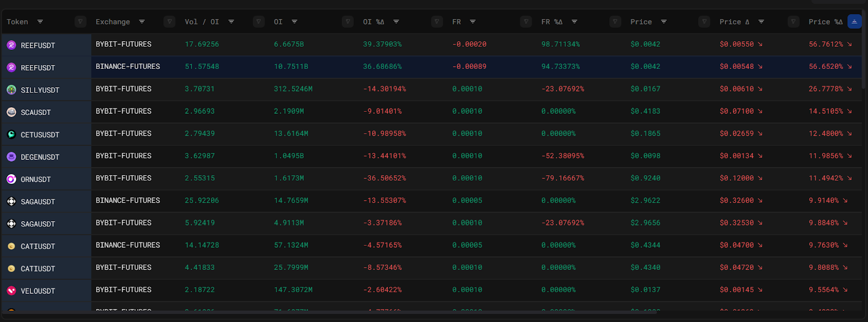Image resolution: width=868 pixels, height=322 pixels.
Task: Open the Price column menu icon
Action: tap(664, 22)
